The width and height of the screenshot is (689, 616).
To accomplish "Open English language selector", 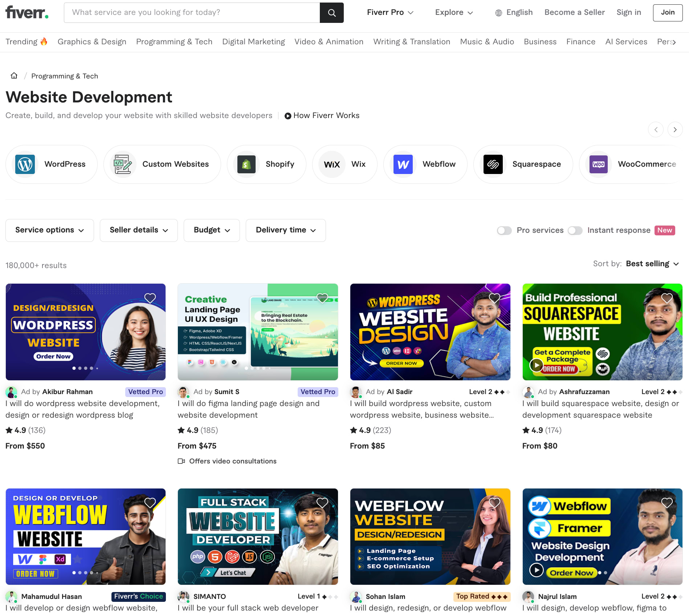I will (514, 12).
